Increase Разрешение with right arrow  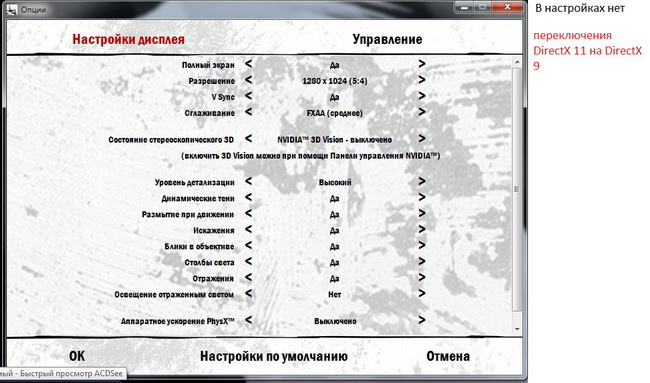pos(422,80)
